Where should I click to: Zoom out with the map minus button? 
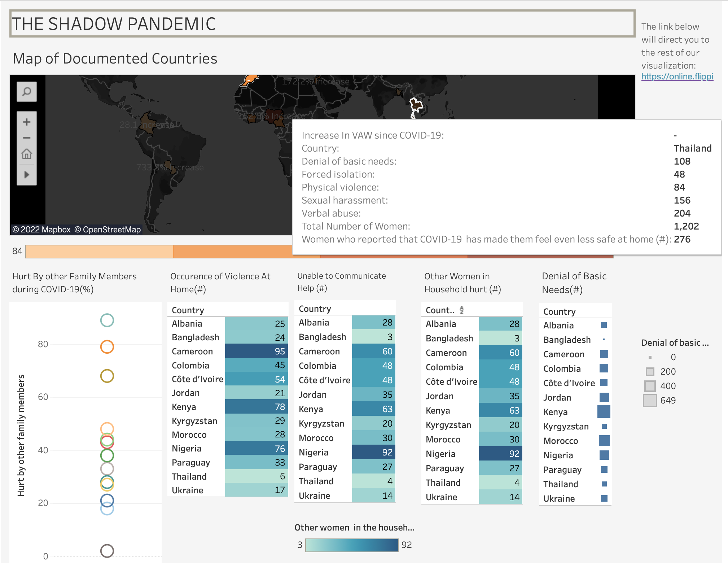click(26, 138)
